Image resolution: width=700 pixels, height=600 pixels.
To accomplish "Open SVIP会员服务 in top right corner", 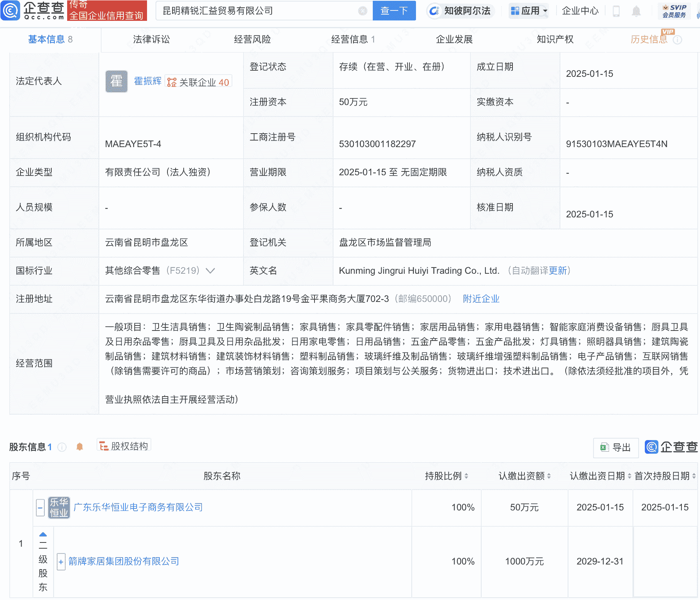I will [x=675, y=11].
